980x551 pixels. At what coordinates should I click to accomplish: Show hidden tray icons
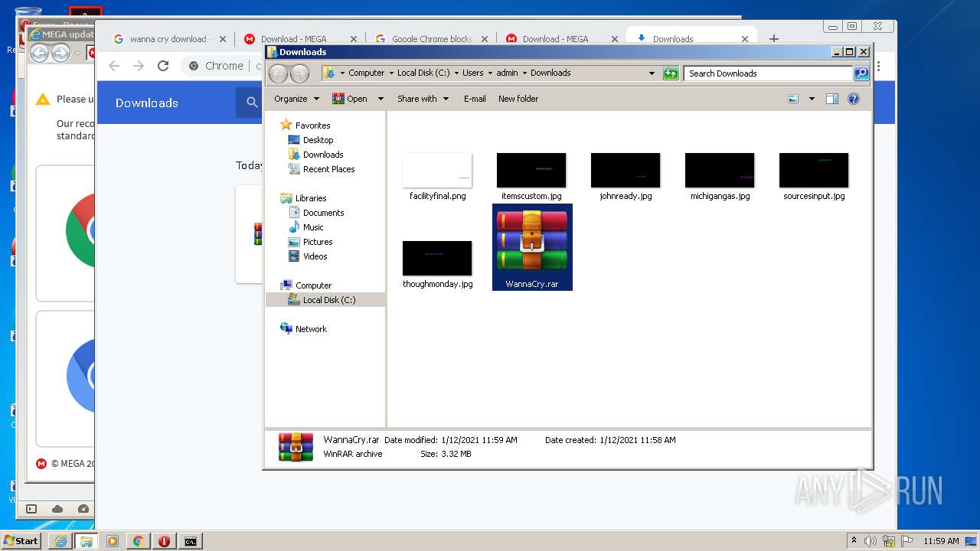pyautogui.click(x=854, y=541)
